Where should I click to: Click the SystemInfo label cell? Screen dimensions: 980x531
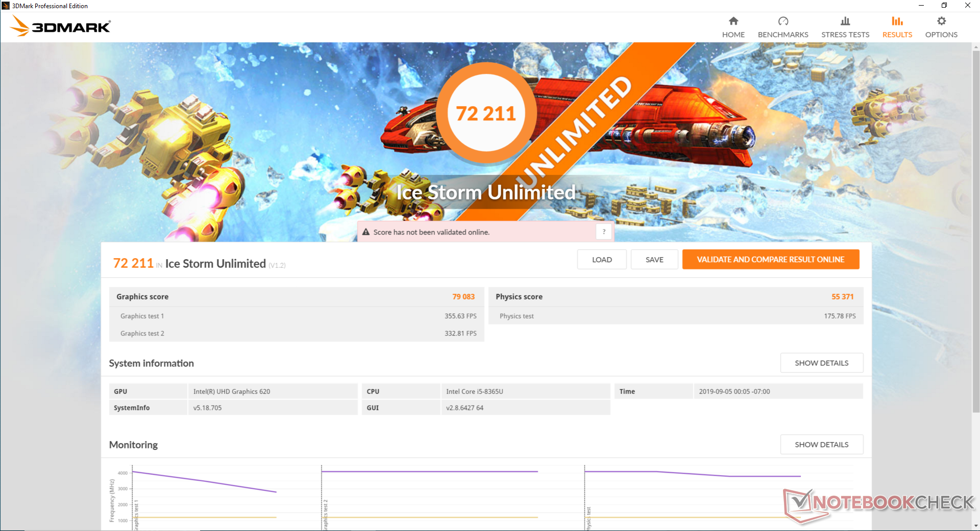tap(148, 408)
